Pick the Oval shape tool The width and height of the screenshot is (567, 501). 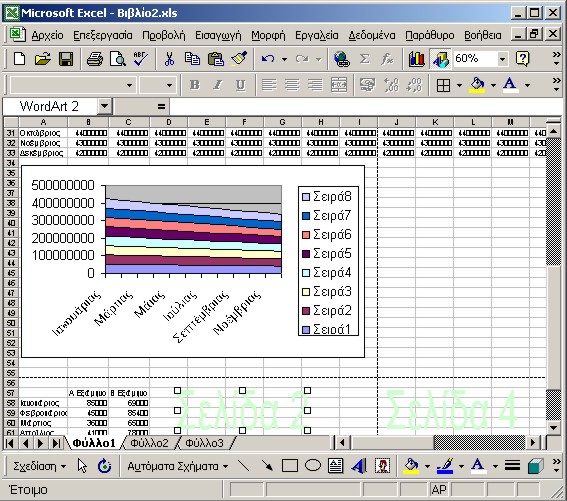tap(313, 466)
